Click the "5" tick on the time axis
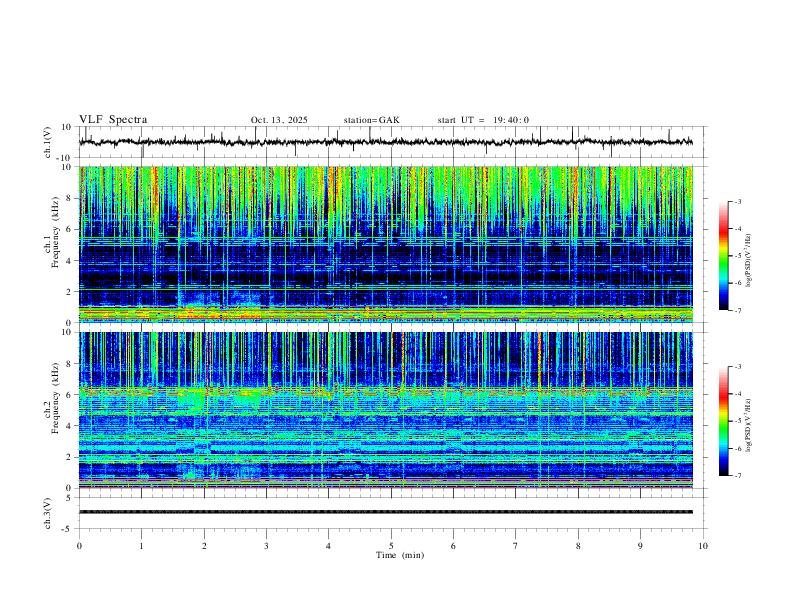This screenshot has height=612, width=792. (391, 546)
